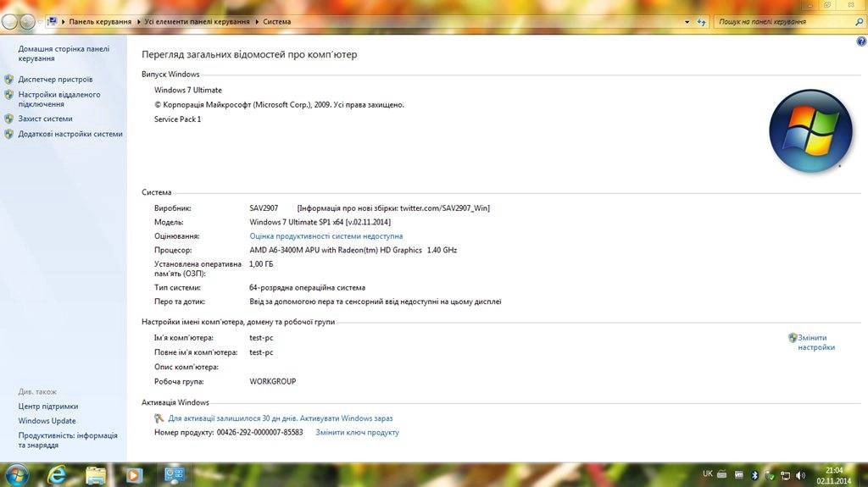Go to Домашня сторінка панелі керування
Viewport: 868px width, 487px height.
point(64,53)
